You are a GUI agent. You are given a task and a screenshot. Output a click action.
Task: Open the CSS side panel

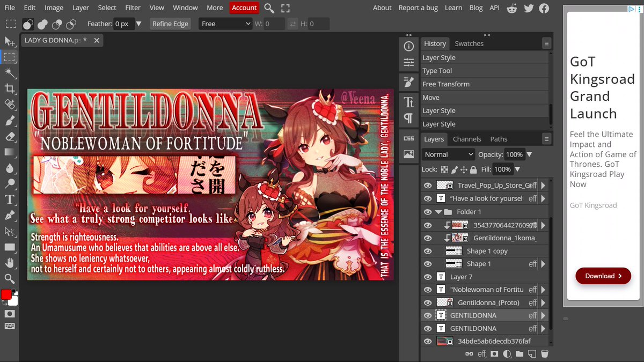pyautogui.click(x=409, y=138)
